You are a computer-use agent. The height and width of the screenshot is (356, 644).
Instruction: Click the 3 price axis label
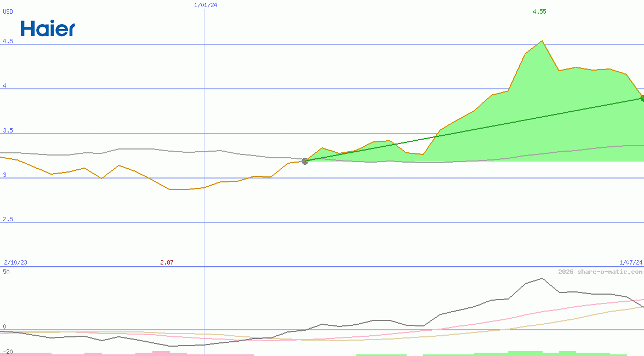point(4,175)
